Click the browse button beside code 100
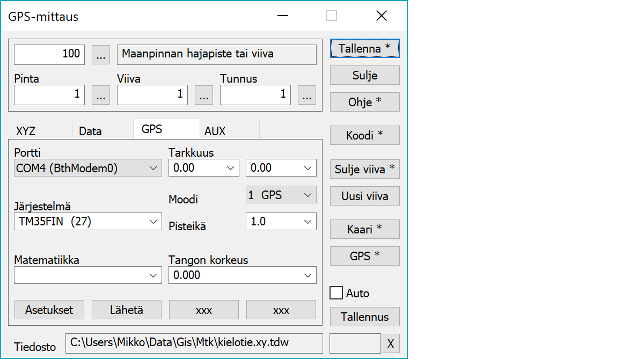This screenshot has height=359, width=644. click(x=101, y=55)
